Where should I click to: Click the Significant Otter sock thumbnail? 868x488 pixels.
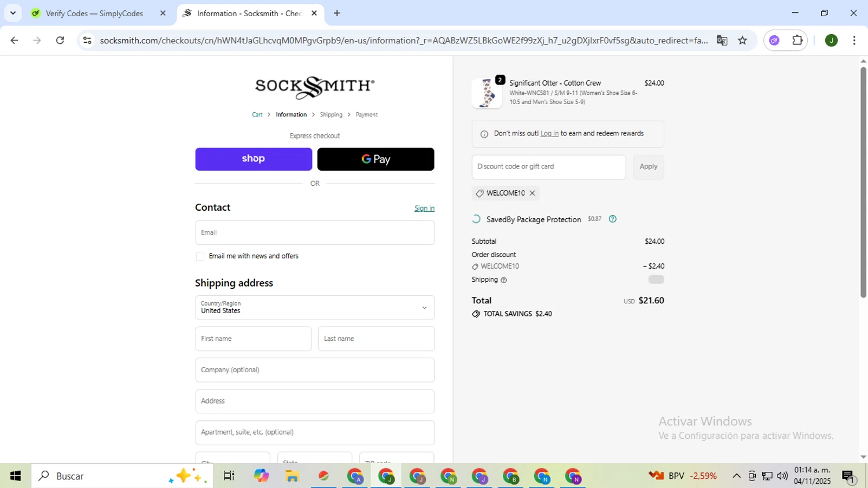point(487,93)
